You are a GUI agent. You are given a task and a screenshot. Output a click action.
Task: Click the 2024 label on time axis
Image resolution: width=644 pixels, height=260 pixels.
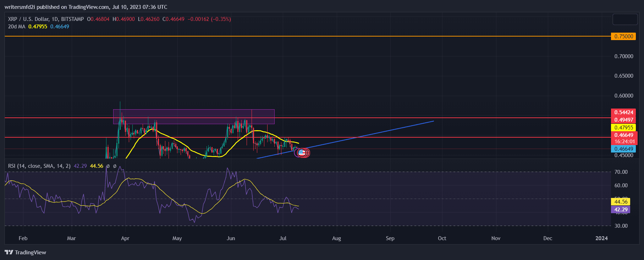601,238
